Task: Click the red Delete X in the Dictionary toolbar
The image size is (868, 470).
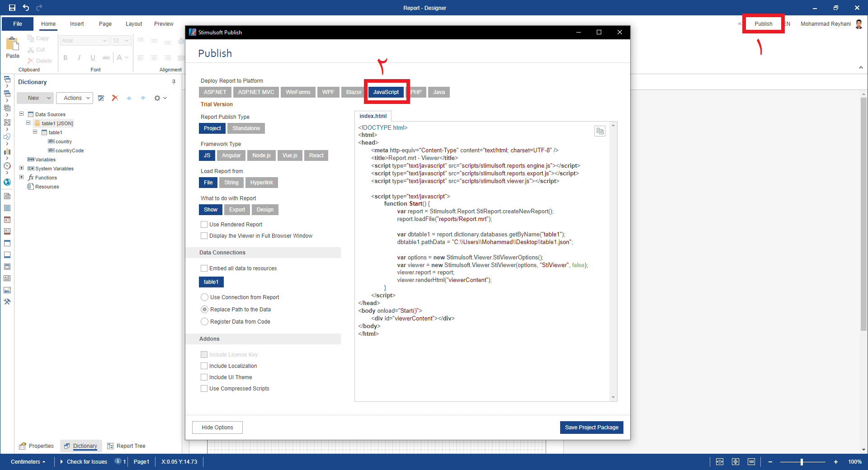Action: pos(115,98)
